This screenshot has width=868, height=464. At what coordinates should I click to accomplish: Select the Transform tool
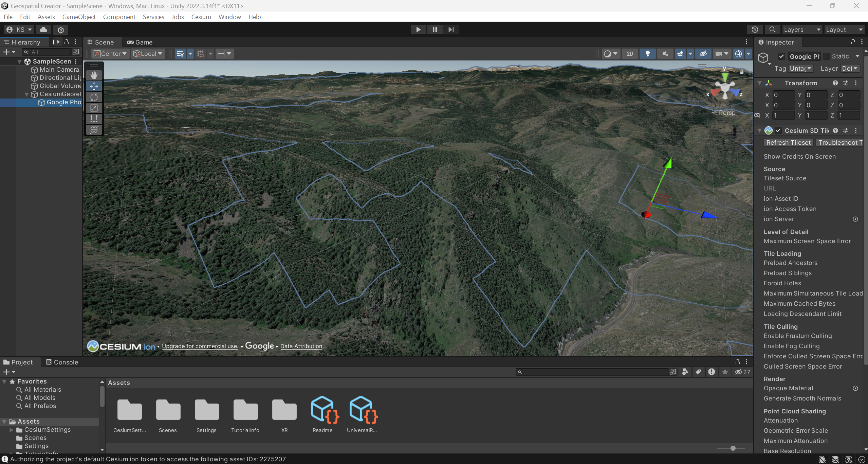94,130
